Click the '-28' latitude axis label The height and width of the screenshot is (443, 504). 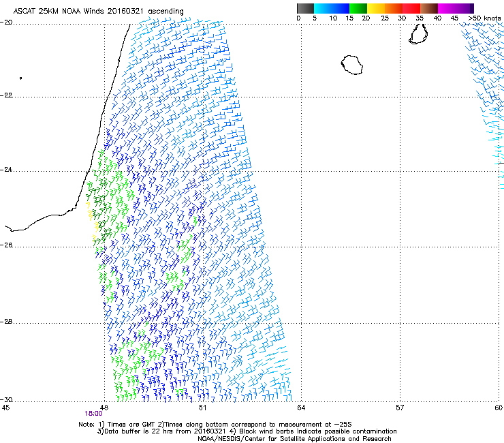pyautogui.click(x=6, y=322)
